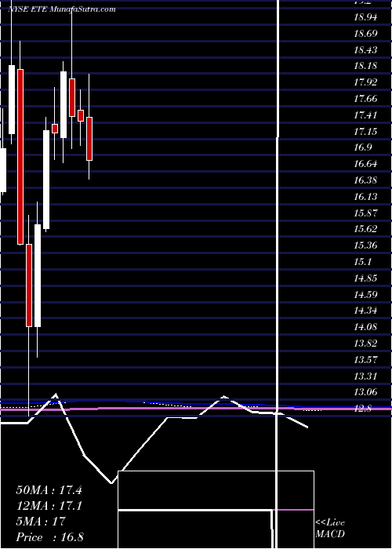392x549 pixels.
Task: Click the 16.13 price axis label
Action: [366, 197]
